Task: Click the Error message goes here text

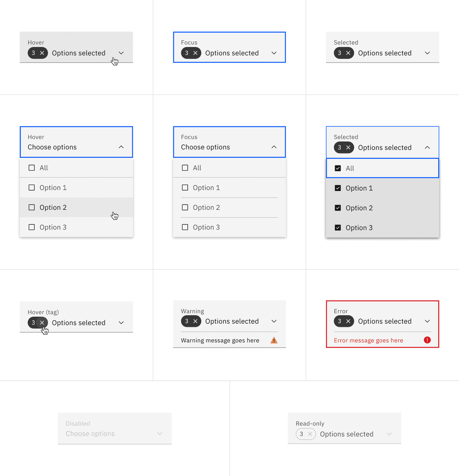Action: 369,340
